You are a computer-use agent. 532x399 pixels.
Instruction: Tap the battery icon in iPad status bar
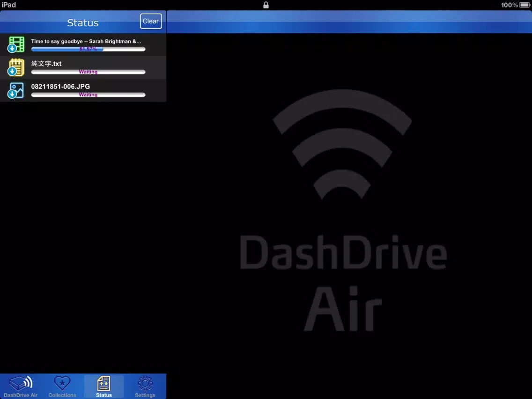coord(525,5)
